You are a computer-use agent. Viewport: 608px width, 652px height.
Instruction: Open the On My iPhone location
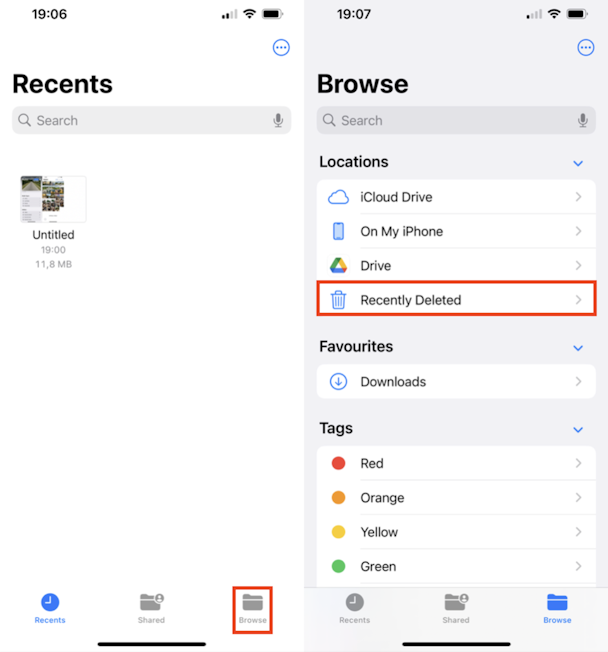[x=456, y=231]
